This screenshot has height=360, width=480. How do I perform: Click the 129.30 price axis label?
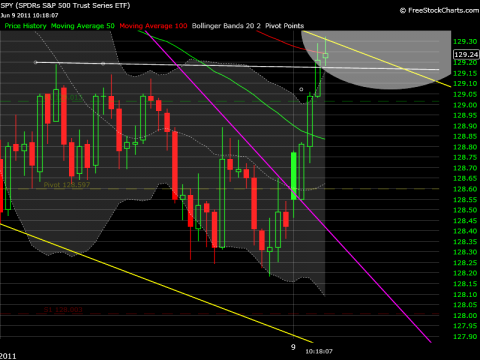pos(465,42)
